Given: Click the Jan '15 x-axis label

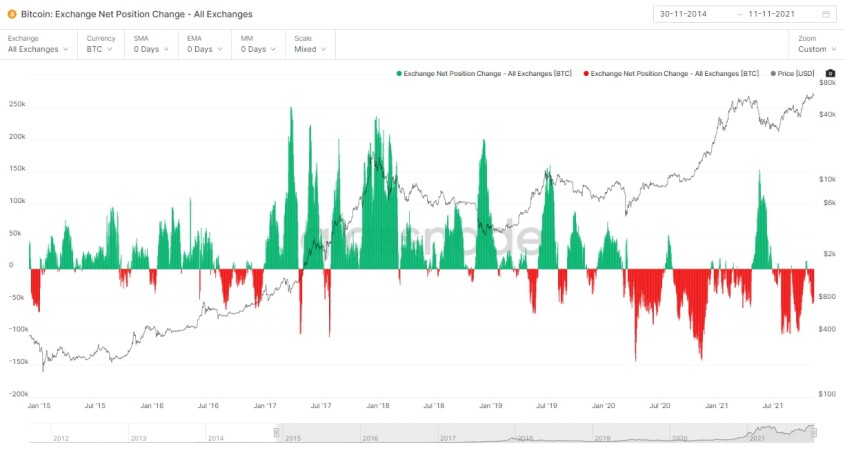Looking at the screenshot, I should pyautogui.click(x=39, y=405).
